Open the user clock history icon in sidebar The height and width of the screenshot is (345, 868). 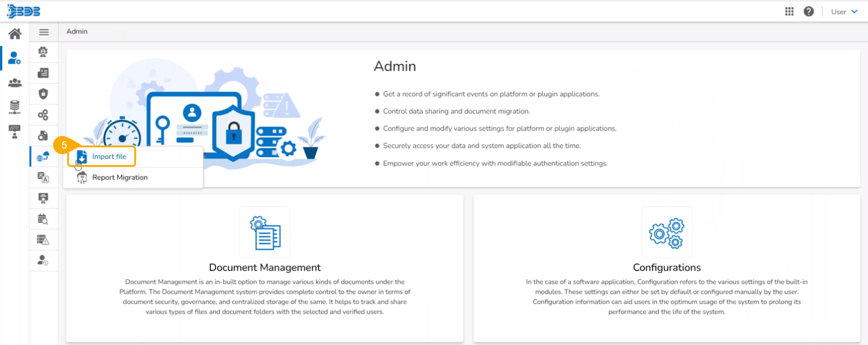[43, 260]
